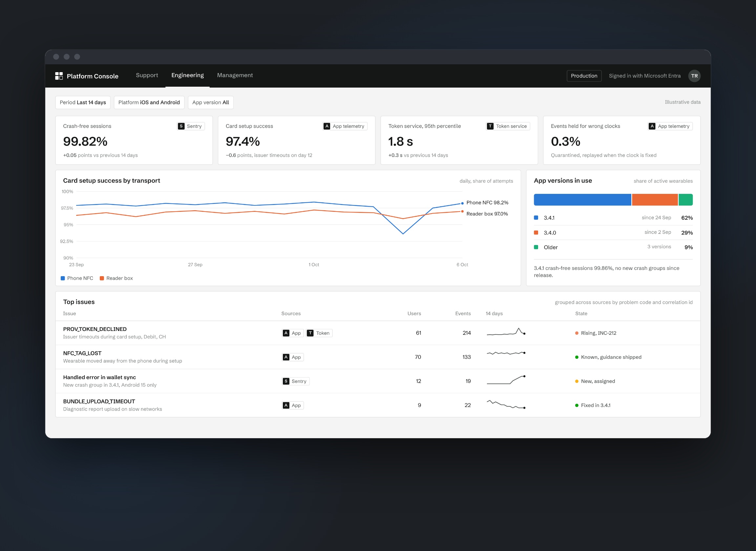Click the sparkline for BUNDLE_UPLOAD_TIMEOUT

(x=506, y=404)
